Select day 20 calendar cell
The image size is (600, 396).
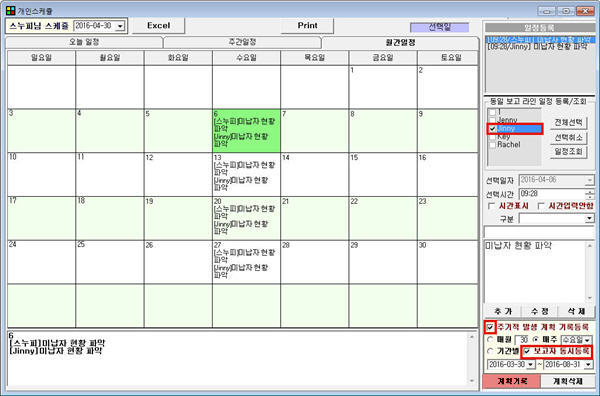pos(246,218)
